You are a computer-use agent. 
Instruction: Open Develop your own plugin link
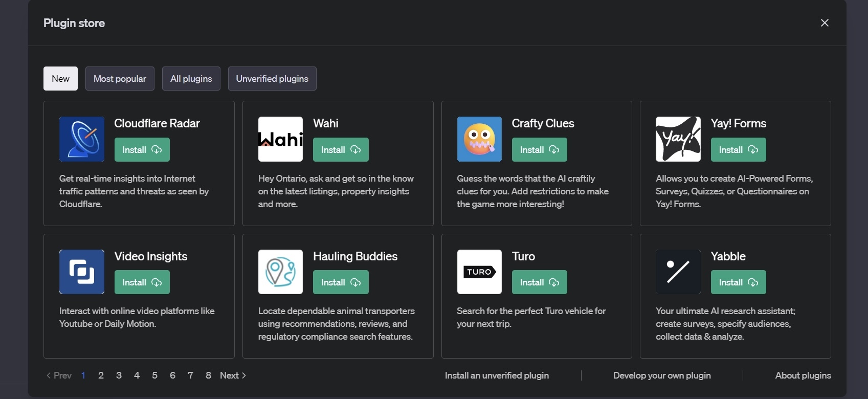(662, 375)
